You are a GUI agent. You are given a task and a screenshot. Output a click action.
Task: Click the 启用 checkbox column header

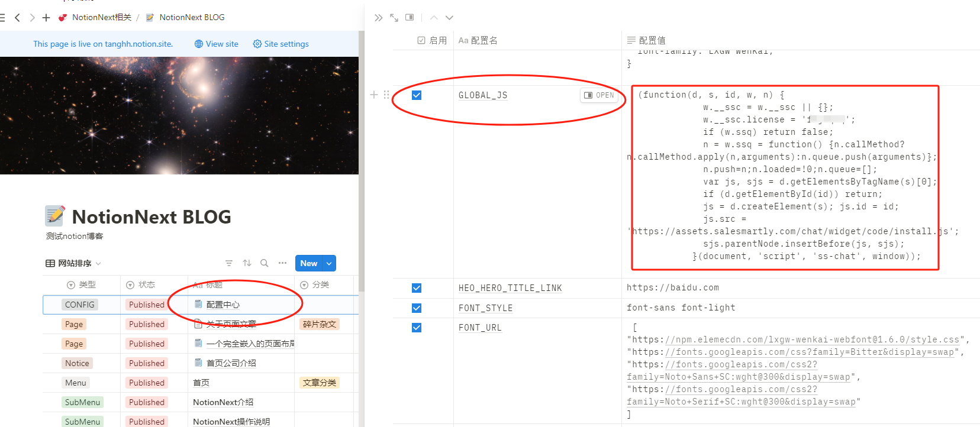click(432, 40)
